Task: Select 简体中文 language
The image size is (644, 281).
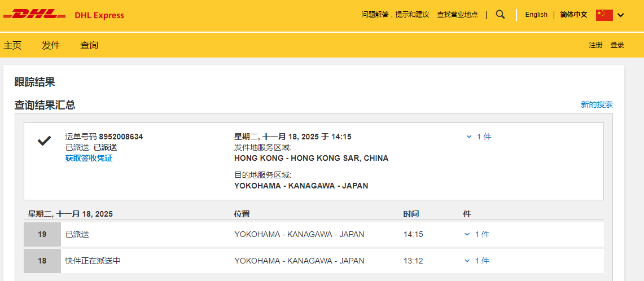Action: (573, 15)
